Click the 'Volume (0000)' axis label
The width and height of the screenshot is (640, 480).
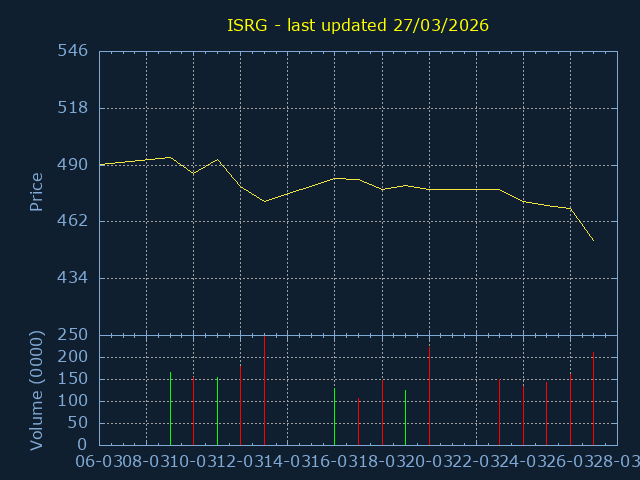click(x=36, y=389)
